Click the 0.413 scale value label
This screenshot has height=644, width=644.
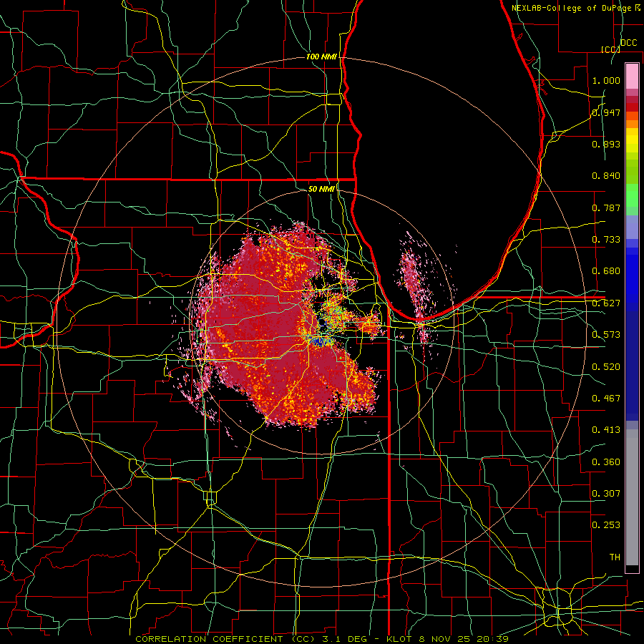[x=606, y=430]
